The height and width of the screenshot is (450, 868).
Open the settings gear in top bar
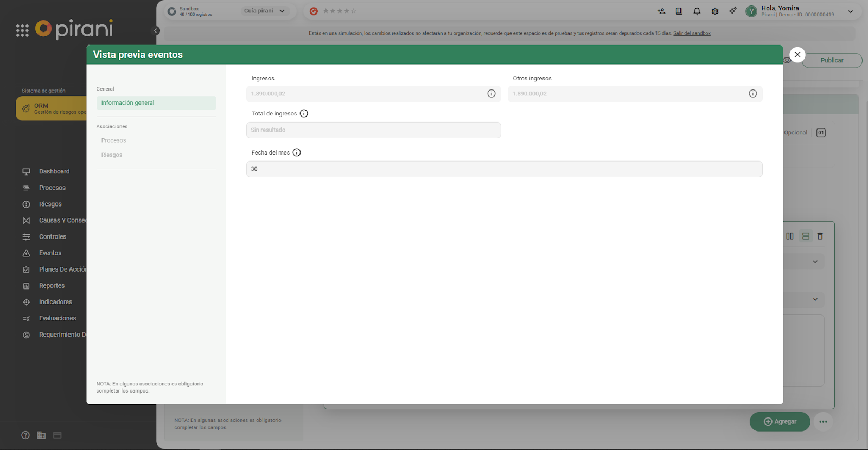point(715,11)
